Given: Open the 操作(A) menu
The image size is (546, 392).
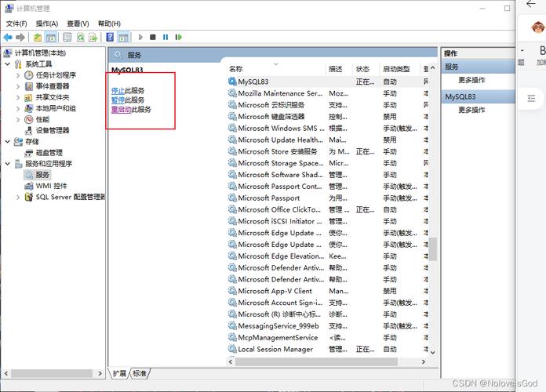Looking at the screenshot, I should point(46,24).
